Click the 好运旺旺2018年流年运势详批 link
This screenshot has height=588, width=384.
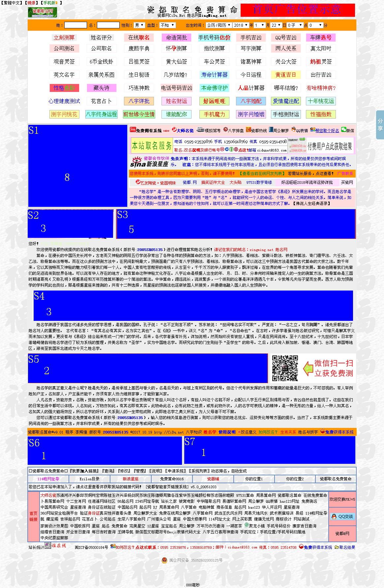(307, 182)
